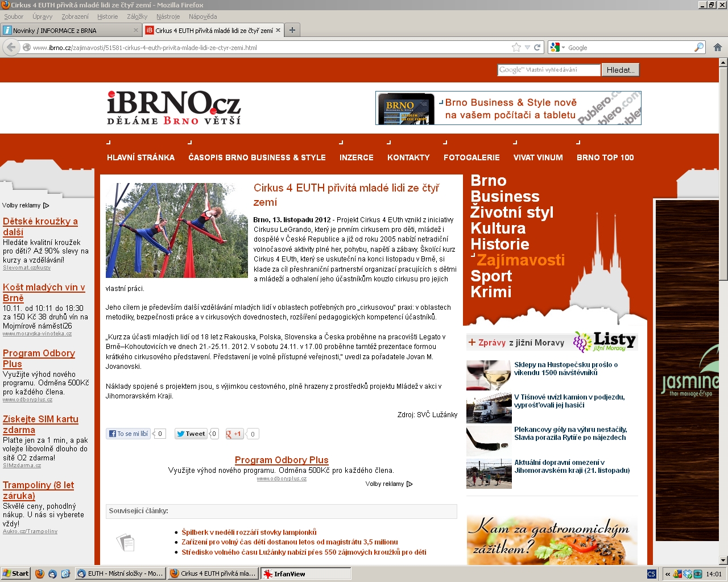Open the Firefox home page icon
The width and height of the screenshot is (728, 582).
pos(718,47)
